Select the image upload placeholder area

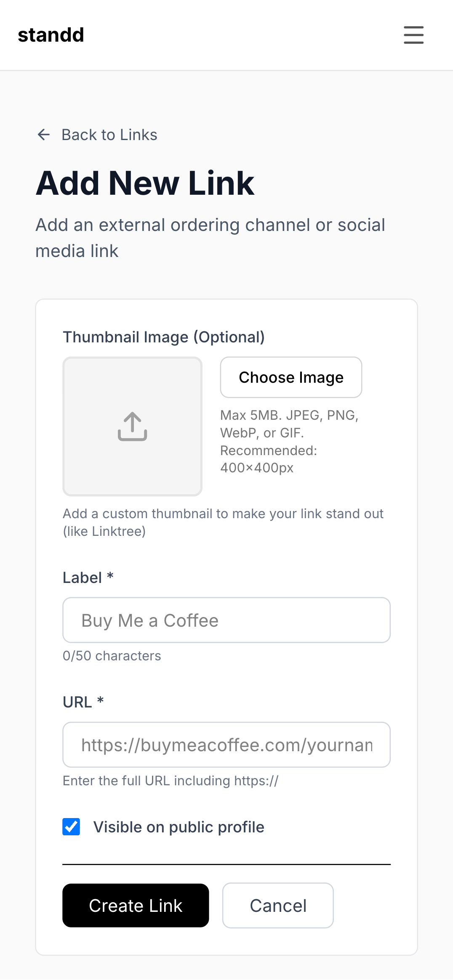[132, 427]
